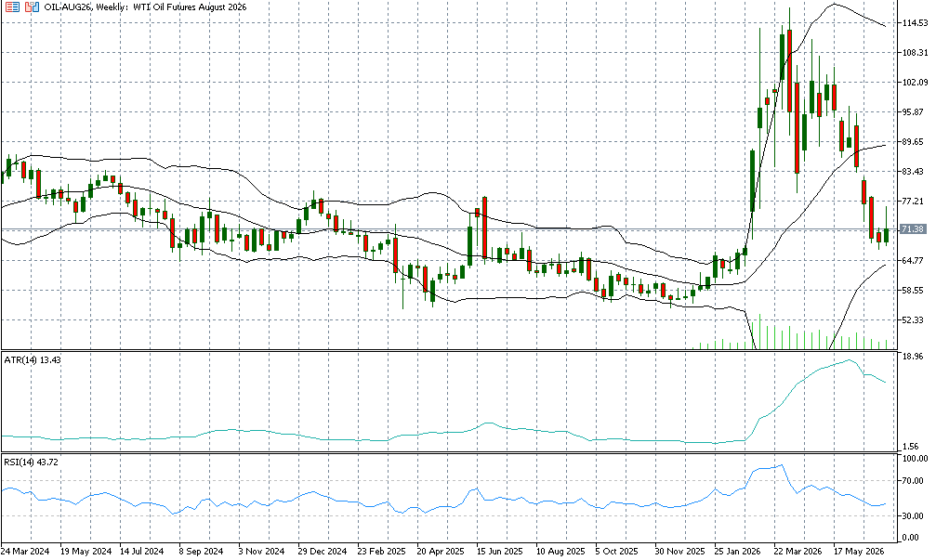
Task: Click the current price label 71.38
Action: tap(913, 229)
